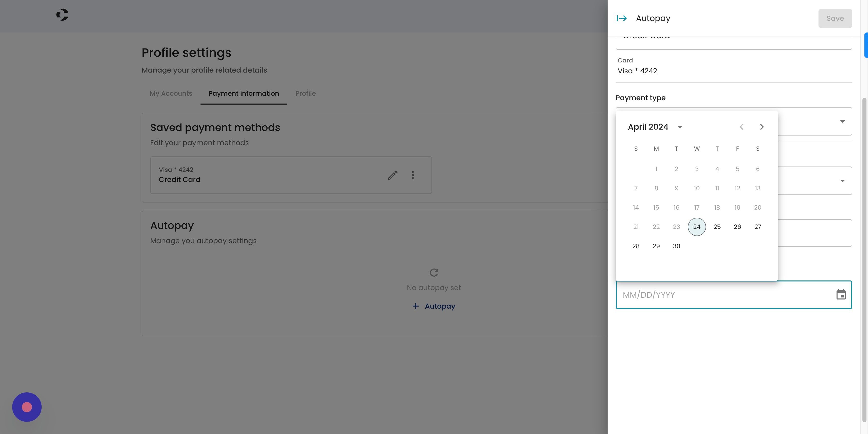
Task: Click the edit pencil on Visa card
Action: click(393, 175)
